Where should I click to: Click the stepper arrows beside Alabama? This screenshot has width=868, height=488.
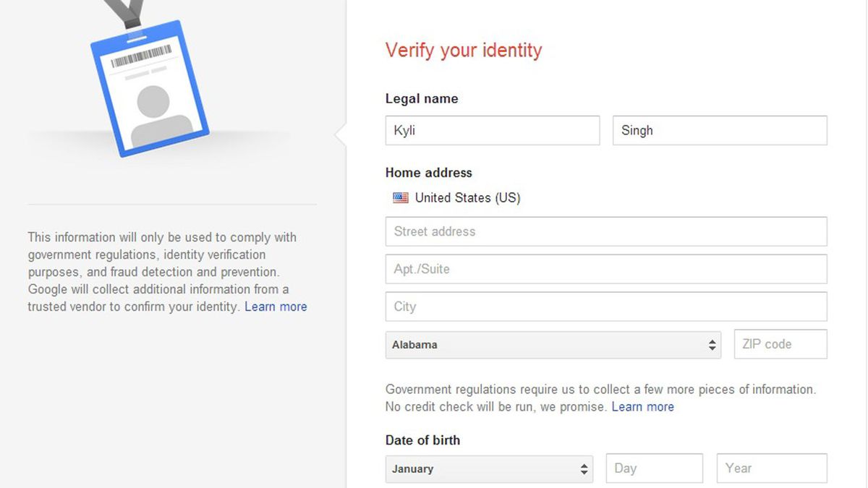713,345
